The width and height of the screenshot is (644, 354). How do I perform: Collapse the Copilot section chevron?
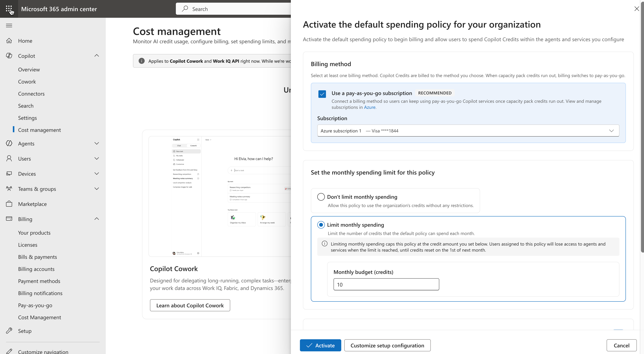pyautogui.click(x=97, y=56)
